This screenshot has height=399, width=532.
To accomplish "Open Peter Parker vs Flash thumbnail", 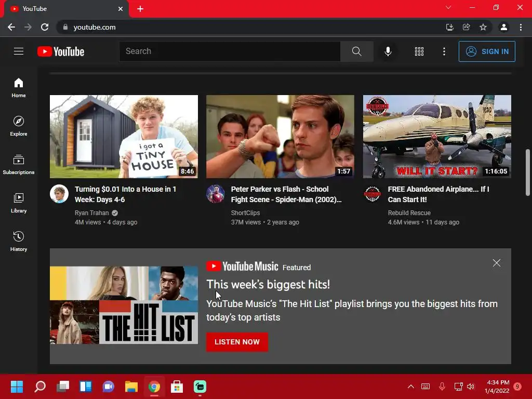I will click(280, 137).
